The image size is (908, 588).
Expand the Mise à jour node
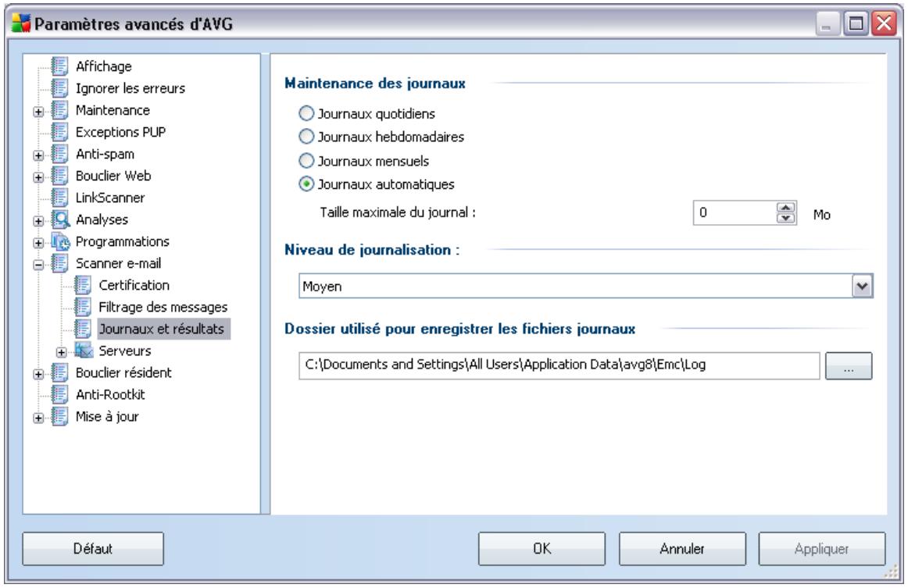(38, 419)
